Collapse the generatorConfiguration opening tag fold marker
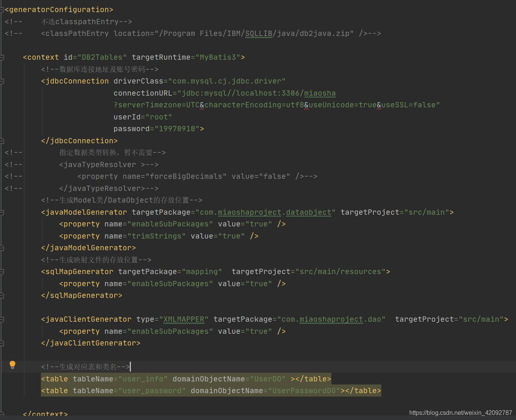 pyautogui.click(x=2, y=10)
